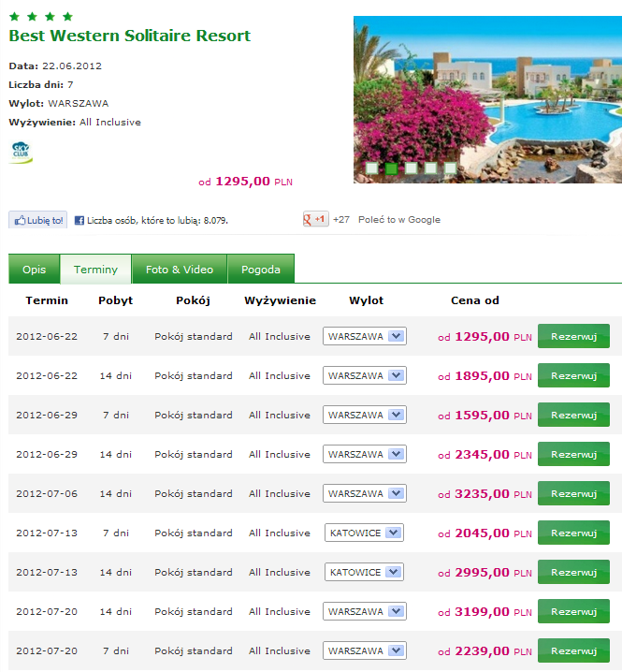The height and width of the screenshot is (672, 622).
Task: Select the third slideshow indicator square
Action: (x=411, y=168)
